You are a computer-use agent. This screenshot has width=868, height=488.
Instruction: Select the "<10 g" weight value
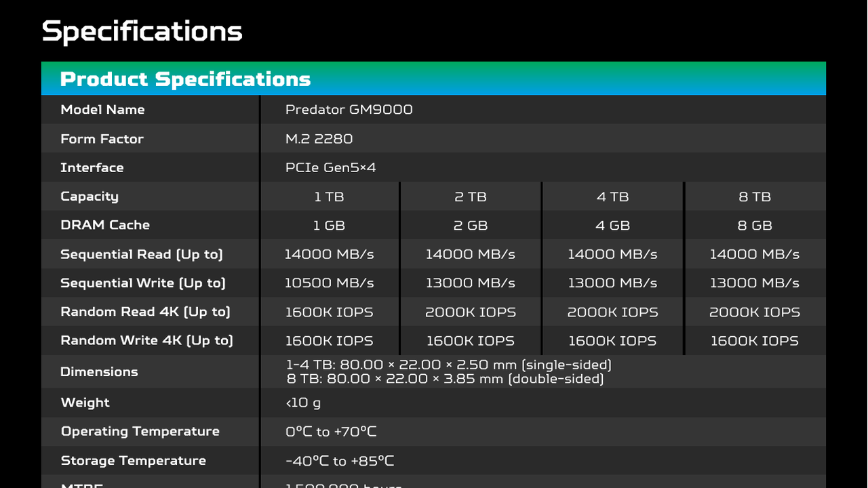pyautogui.click(x=303, y=403)
